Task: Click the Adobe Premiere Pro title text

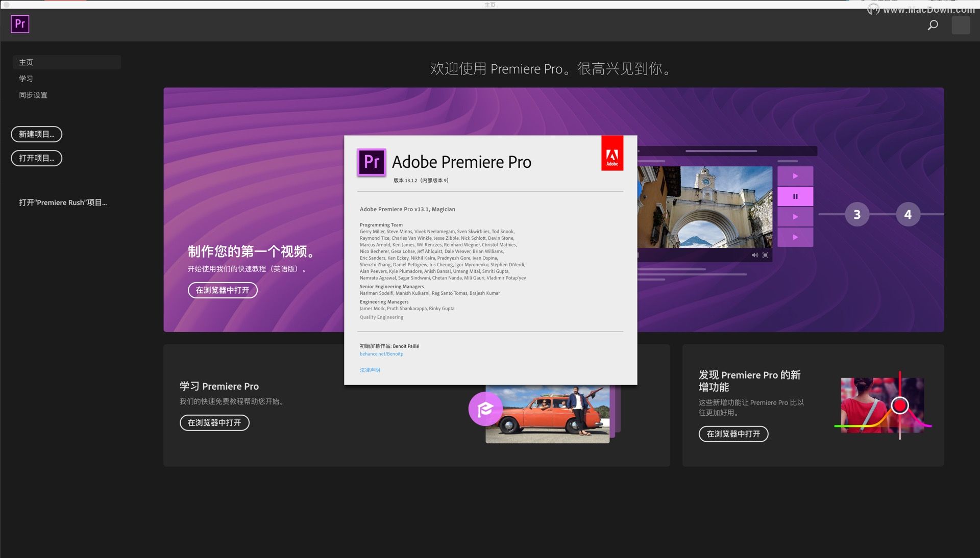Action: coord(461,162)
